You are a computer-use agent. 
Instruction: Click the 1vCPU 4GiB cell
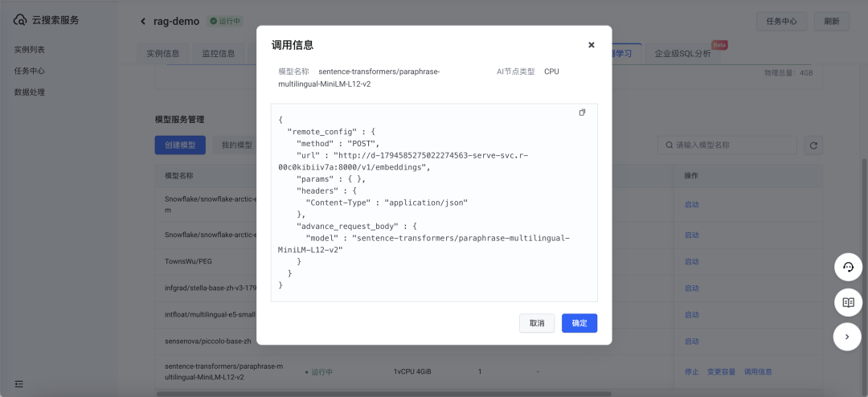pos(412,371)
